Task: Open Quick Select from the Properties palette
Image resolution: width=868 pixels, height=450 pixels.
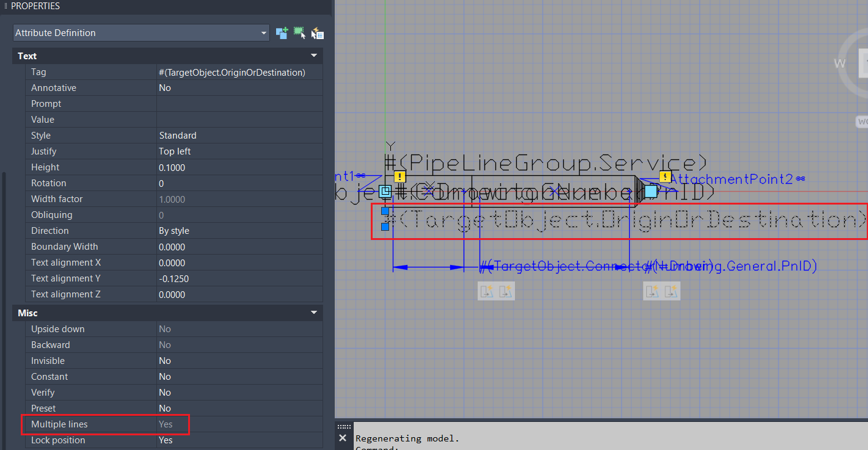Action: click(x=318, y=33)
